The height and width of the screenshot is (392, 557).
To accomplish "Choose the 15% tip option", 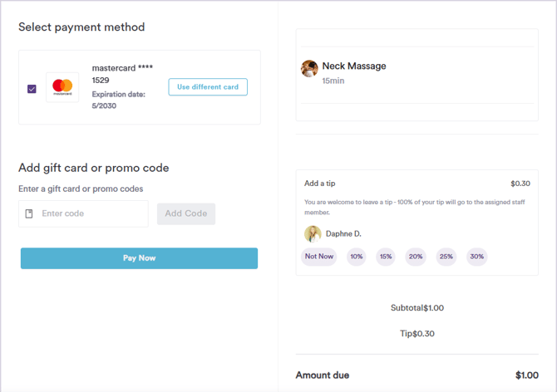I will pyautogui.click(x=386, y=257).
